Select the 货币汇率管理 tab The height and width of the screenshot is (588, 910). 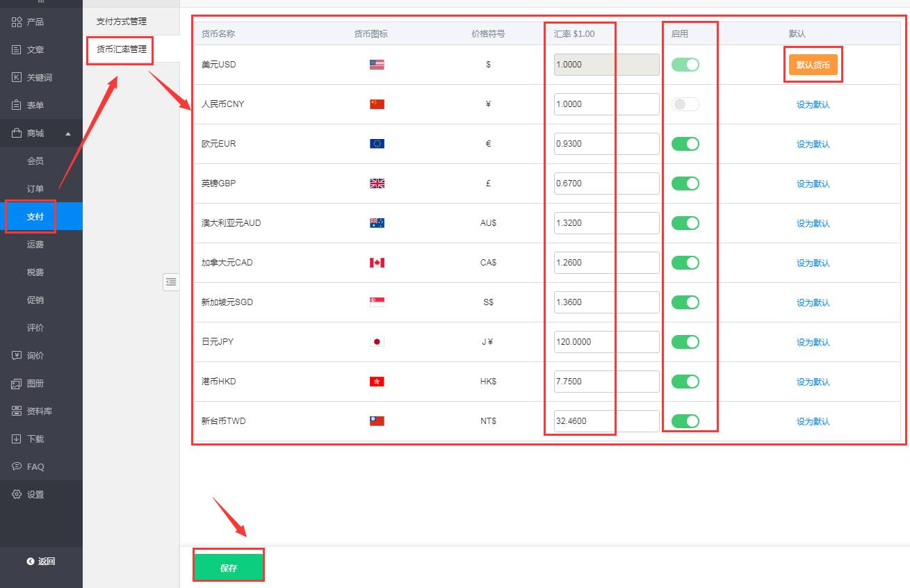tap(122, 49)
